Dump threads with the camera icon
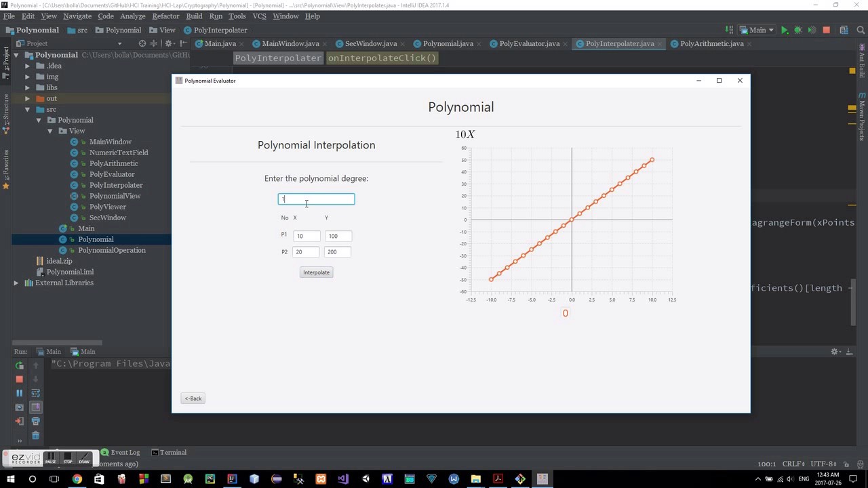The width and height of the screenshot is (868, 488). [x=19, y=407]
